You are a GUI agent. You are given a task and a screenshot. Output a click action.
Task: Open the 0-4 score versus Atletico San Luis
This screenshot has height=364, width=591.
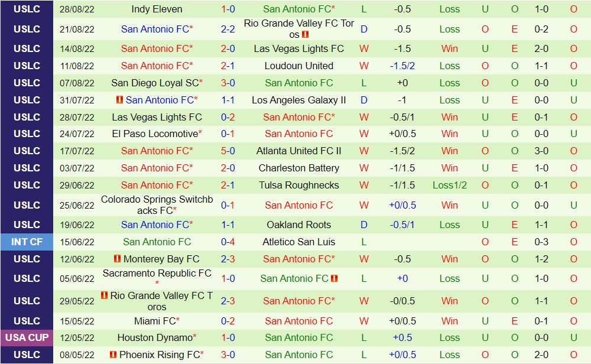tap(228, 242)
